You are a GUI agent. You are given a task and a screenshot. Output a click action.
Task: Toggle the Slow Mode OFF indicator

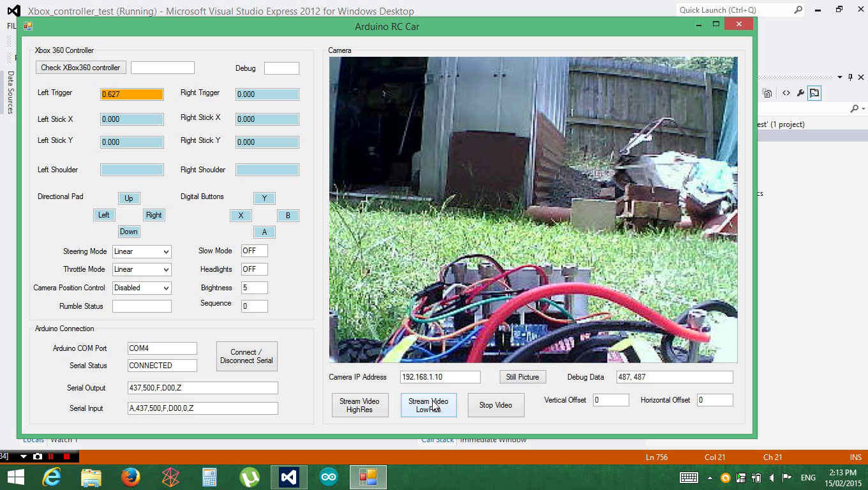(254, 251)
